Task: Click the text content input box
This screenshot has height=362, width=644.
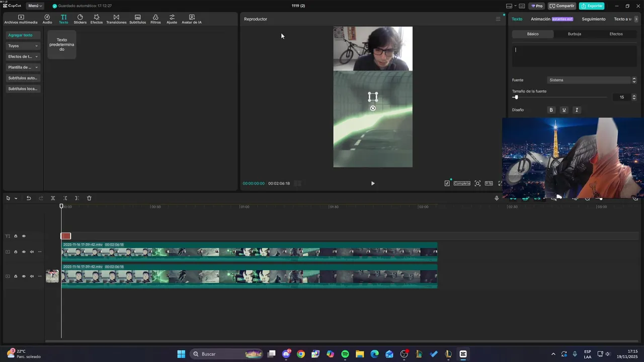Action: point(575,55)
